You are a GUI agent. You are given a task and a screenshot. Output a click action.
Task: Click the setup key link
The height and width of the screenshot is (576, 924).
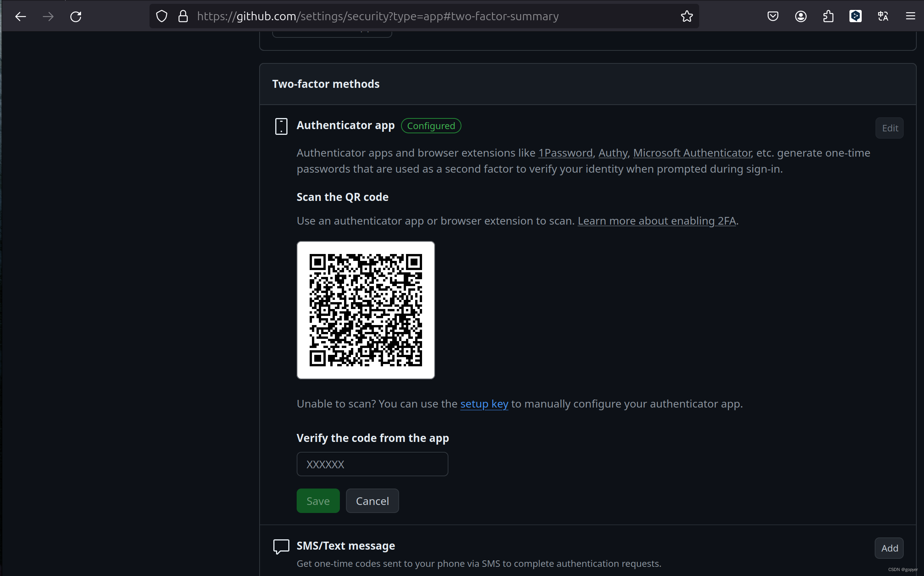pos(484,404)
